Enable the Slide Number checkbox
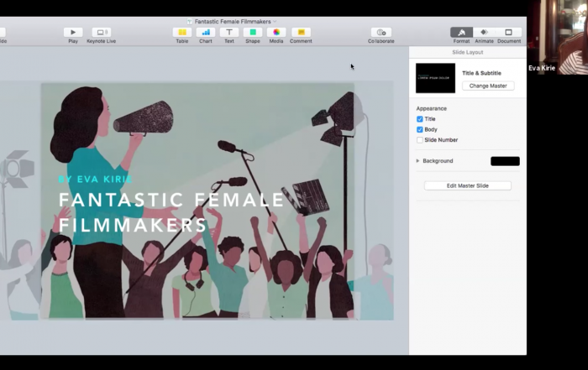 (420, 140)
